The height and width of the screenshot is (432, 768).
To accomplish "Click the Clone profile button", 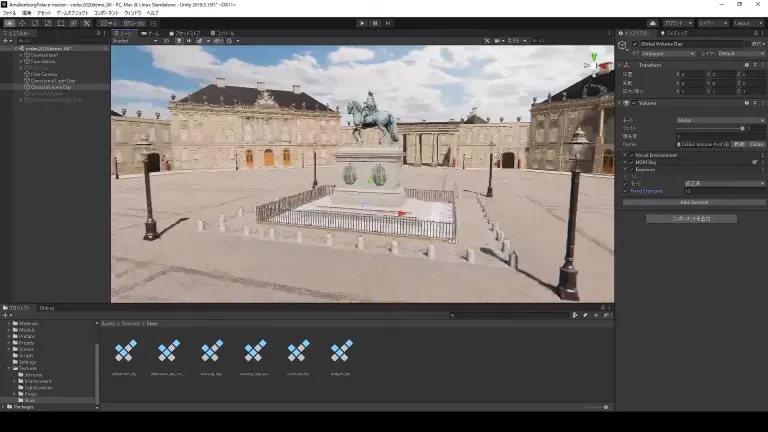I will point(756,144).
